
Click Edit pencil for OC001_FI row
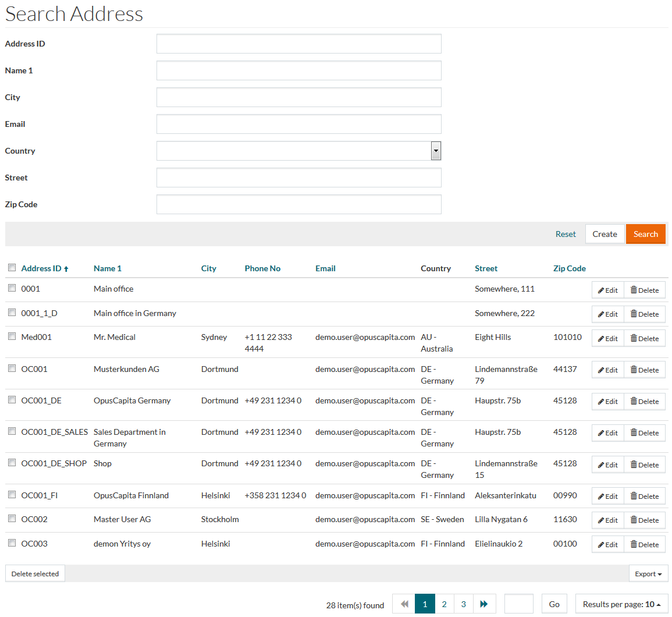point(601,497)
